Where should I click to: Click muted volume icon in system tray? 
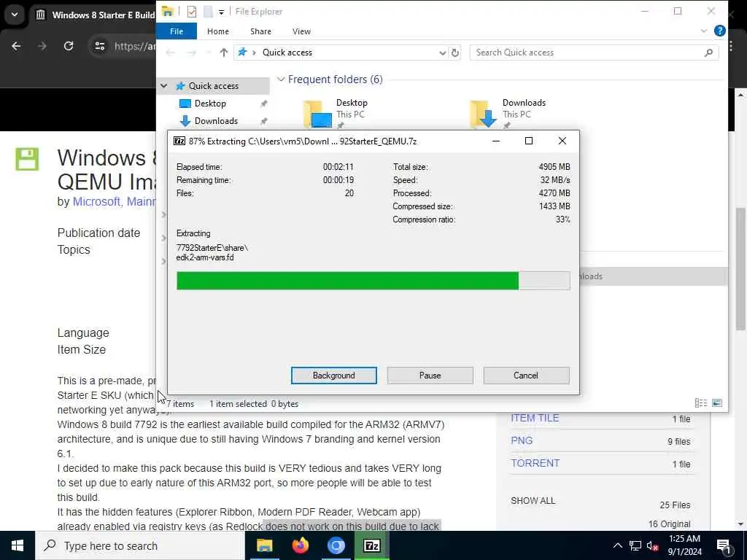click(653, 545)
